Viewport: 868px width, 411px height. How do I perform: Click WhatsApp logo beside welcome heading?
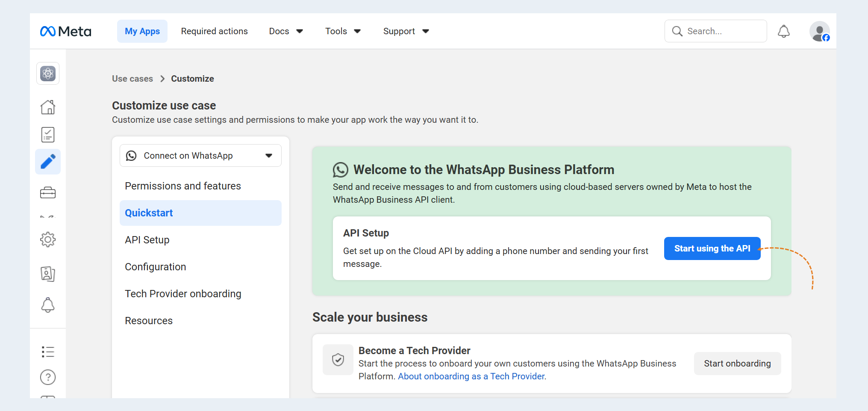click(341, 170)
